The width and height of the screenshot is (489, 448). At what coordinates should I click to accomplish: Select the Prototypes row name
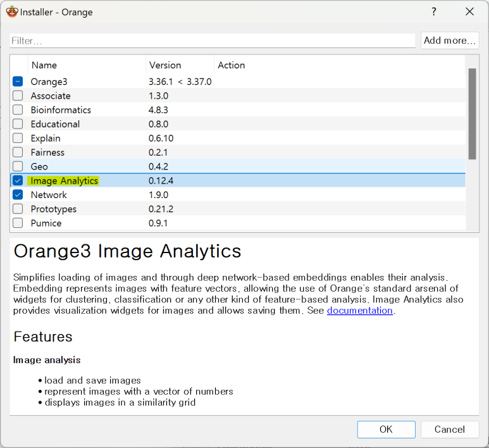53,209
